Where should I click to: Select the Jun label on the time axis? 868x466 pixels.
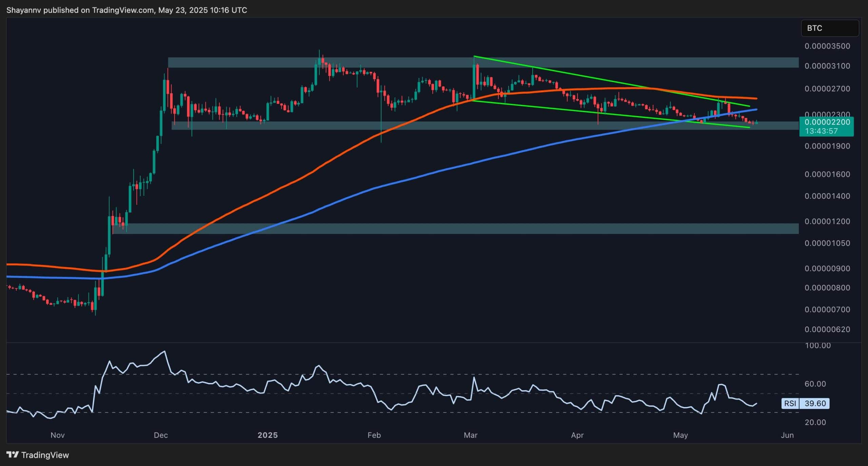tap(787, 435)
